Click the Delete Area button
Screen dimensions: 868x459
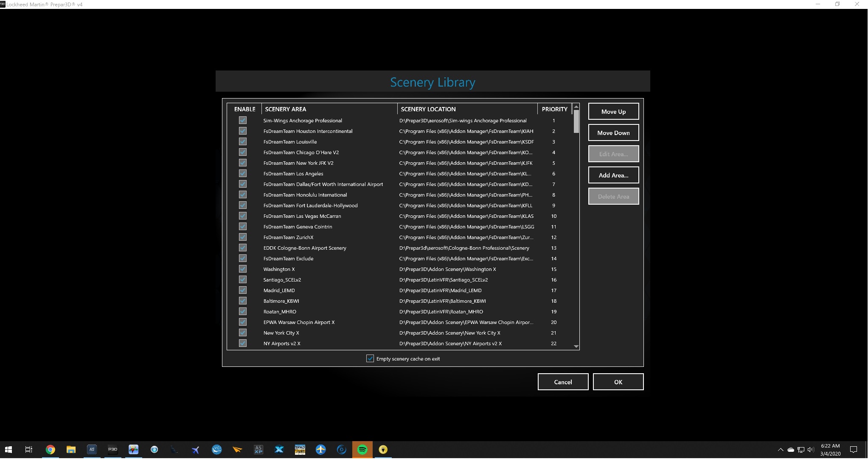coord(613,197)
